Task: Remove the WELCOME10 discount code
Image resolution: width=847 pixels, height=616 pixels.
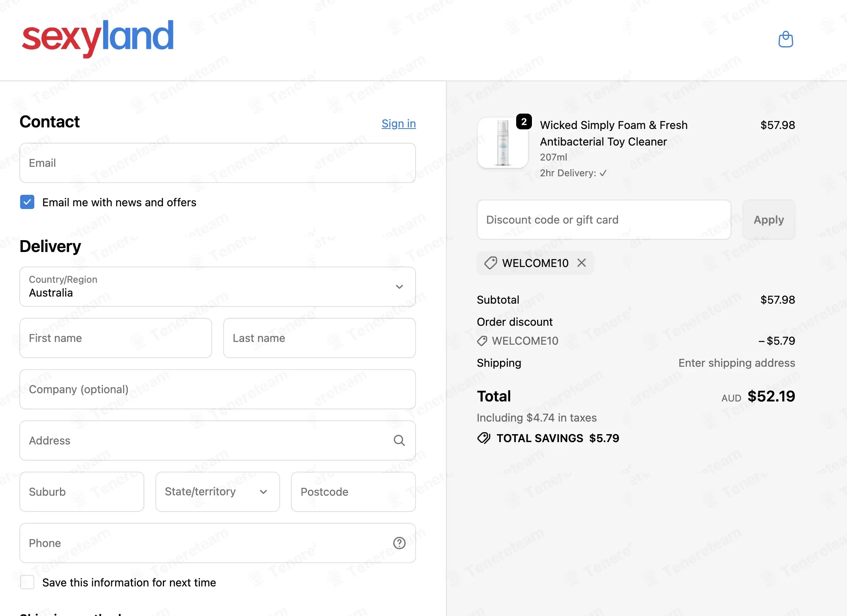Action: [582, 263]
